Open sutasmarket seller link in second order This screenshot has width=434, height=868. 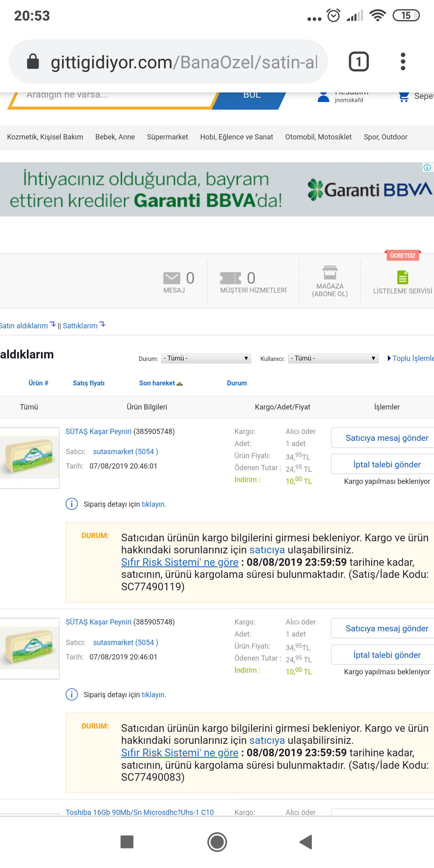tap(126, 642)
